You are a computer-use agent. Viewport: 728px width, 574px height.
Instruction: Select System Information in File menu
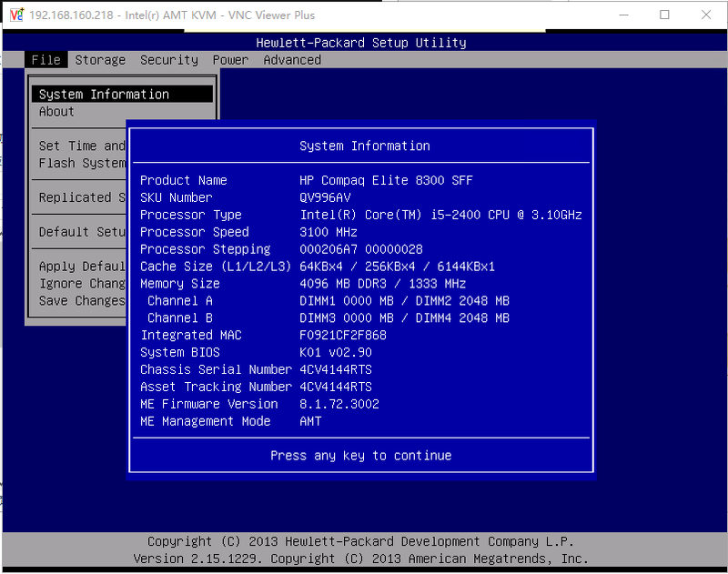tap(104, 95)
